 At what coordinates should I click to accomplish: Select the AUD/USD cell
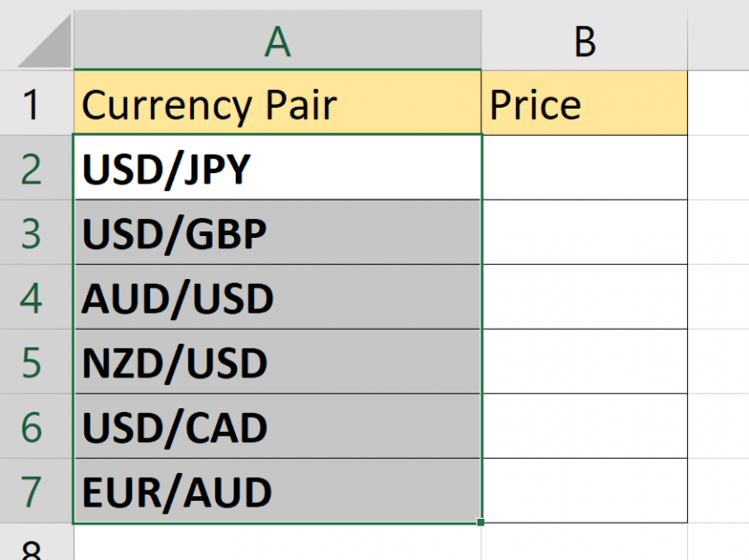[x=277, y=298]
